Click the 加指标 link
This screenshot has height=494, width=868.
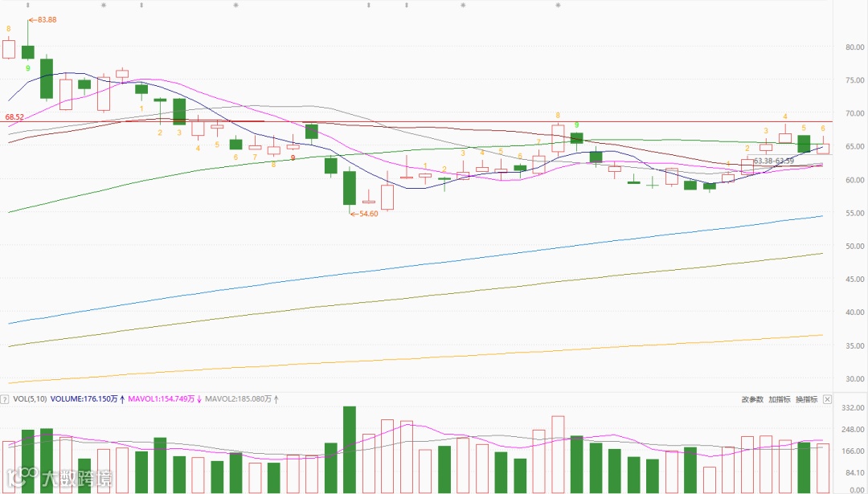780,399
